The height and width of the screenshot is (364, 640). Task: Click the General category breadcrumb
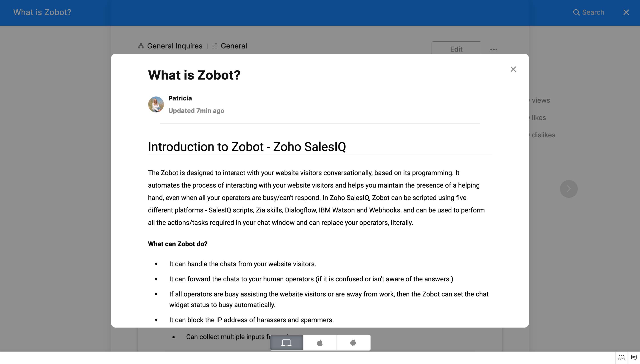point(234,46)
